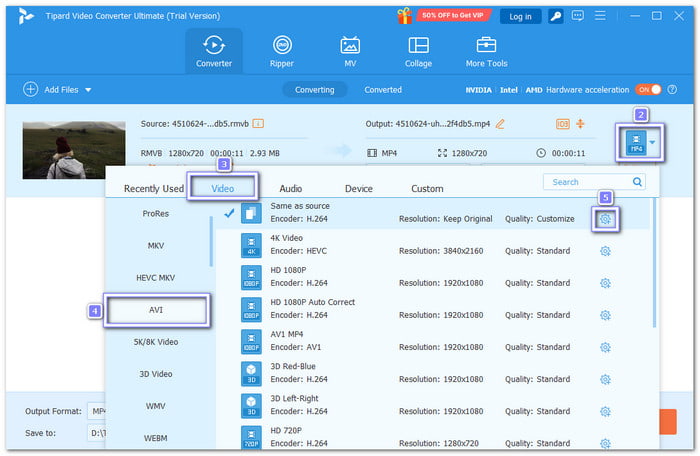Click the format list scrollbar

pos(655,260)
